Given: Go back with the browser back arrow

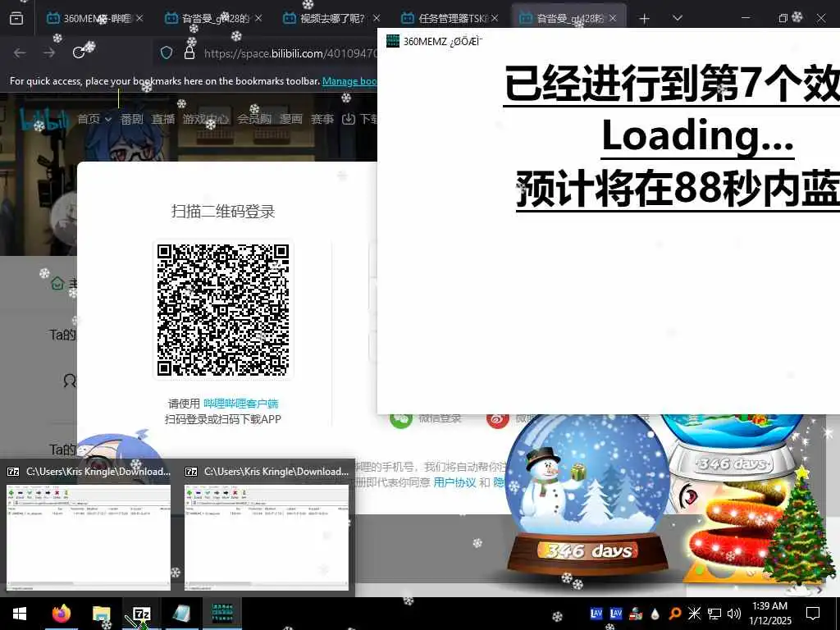Looking at the screenshot, I should pos(20,52).
